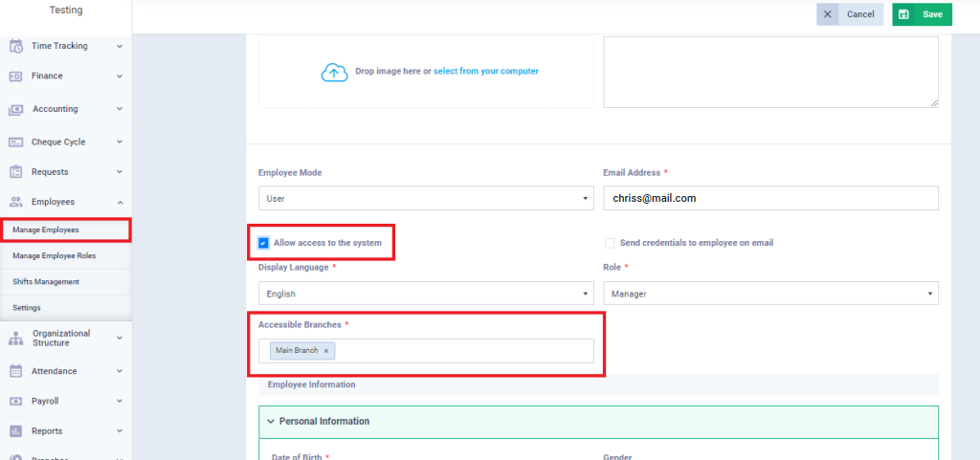The width and height of the screenshot is (980, 460).
Task: Expand the Attendance menu chevron
Action: pos(120,371)
